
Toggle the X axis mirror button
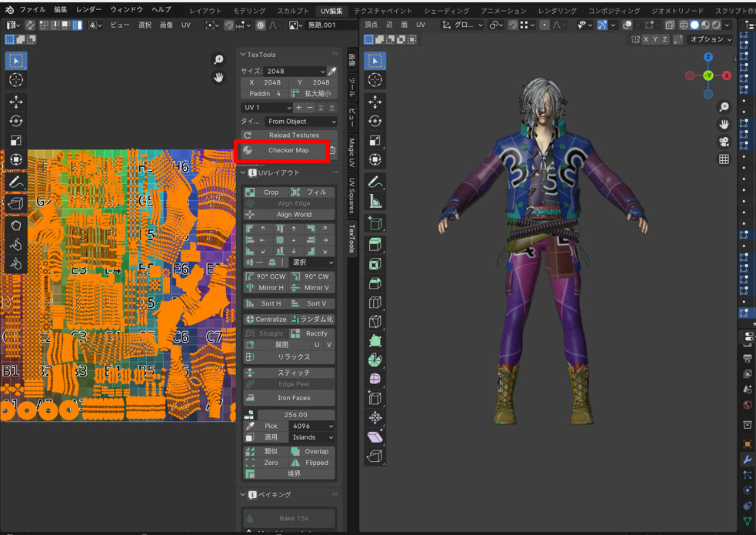tap(648, 39)
